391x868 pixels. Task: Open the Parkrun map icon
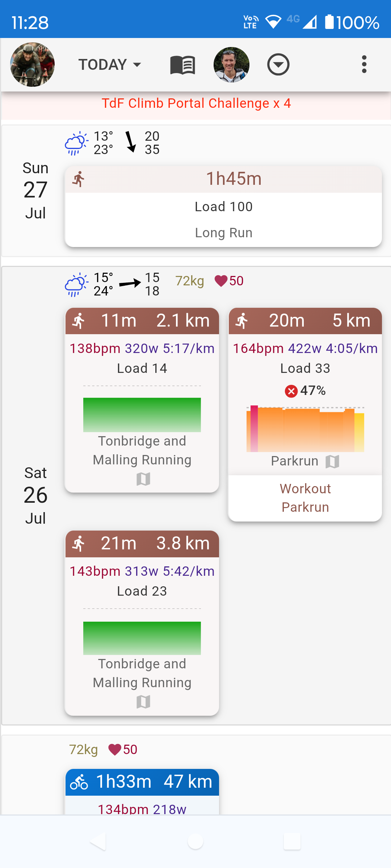tap(332, 461)
